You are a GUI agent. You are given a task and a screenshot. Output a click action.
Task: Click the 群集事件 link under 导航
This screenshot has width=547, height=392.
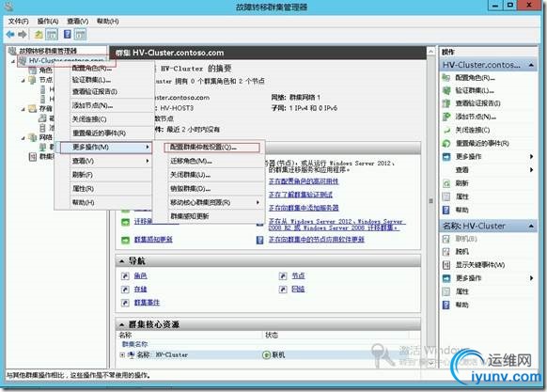[x=147, y=303]
